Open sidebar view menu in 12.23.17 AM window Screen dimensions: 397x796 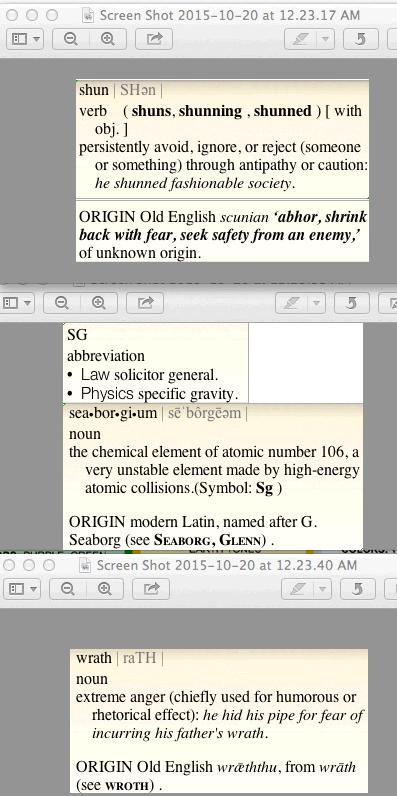click(25, 39)
